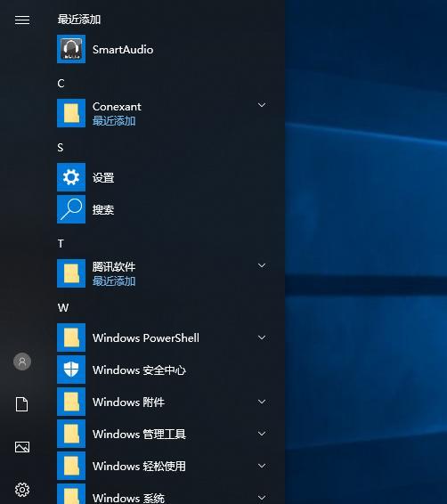447x504 pixels.
Task: Click the Windows 附件 label
Action: (x=128, y=402)
